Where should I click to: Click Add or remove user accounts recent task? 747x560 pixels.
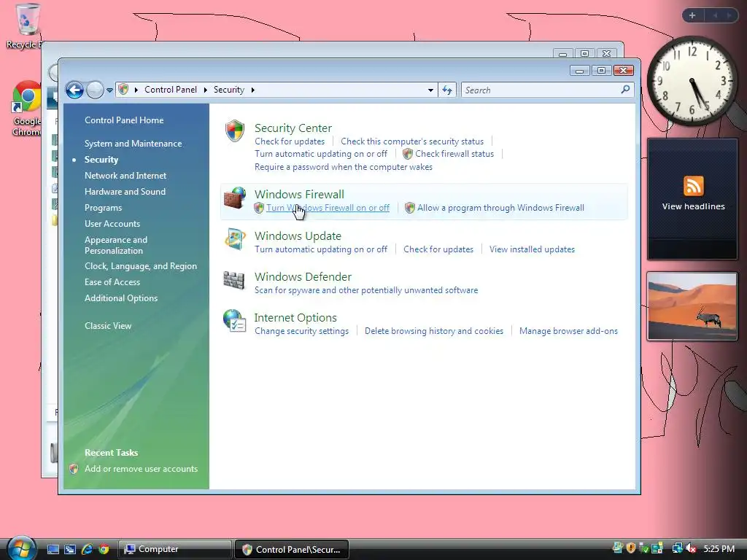coord(141,469)
